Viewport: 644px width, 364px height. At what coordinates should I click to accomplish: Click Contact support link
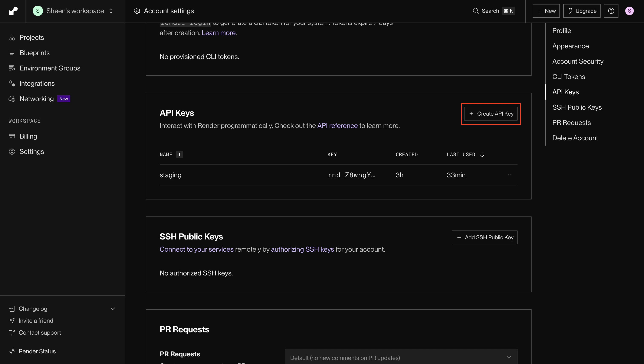pos(40,333)
